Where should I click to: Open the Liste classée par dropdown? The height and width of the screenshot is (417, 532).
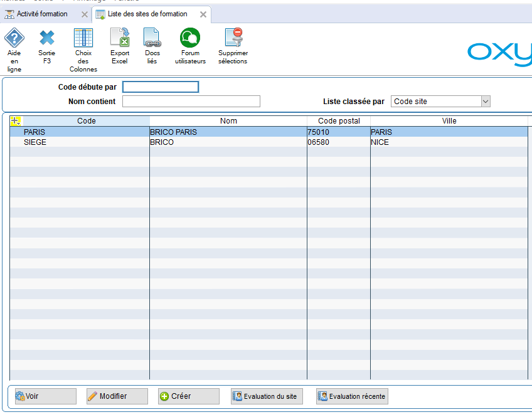point(440,102)
